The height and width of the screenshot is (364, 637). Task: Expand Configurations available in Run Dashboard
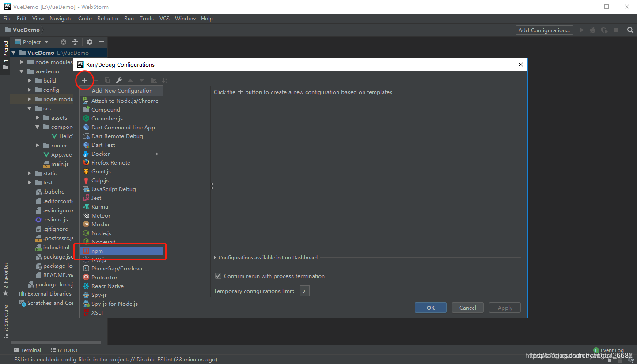[x=215, y=258]
